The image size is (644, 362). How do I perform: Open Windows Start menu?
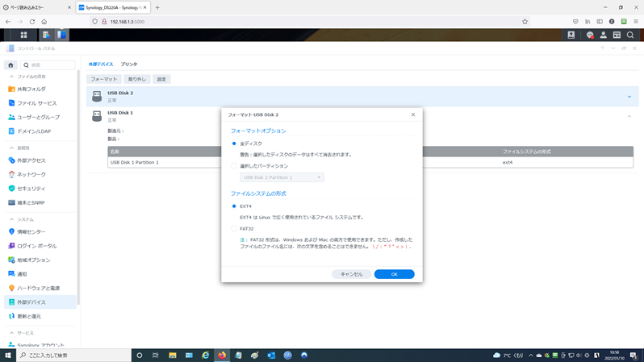8,355
